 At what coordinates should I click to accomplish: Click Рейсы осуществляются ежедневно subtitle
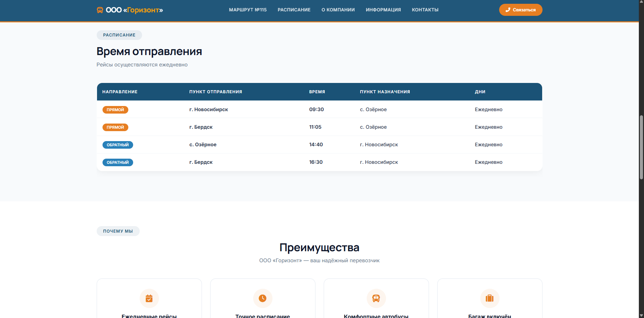[142, 65]
